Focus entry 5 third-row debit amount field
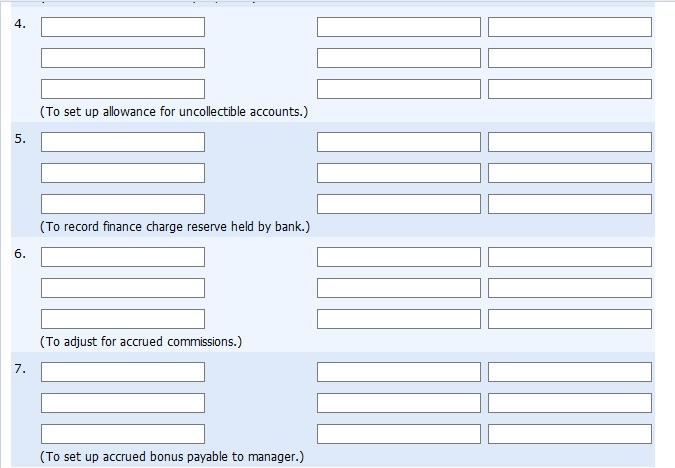Viewport: 675px width, 468px height. click(399, 204)
